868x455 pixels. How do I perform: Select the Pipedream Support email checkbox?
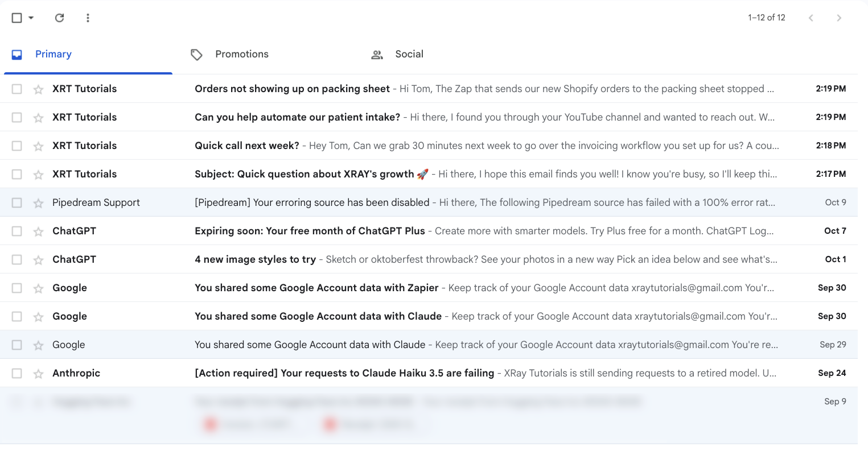[x=17, y=202]
